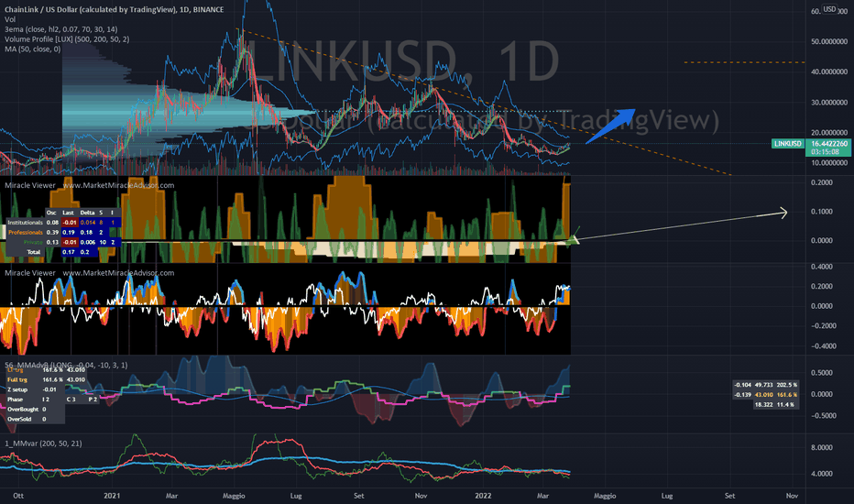Select the ChainLink / US Dollar chart title
This screenshot has width=854, height=504.
pyautogui.click(x=114, y=9)
